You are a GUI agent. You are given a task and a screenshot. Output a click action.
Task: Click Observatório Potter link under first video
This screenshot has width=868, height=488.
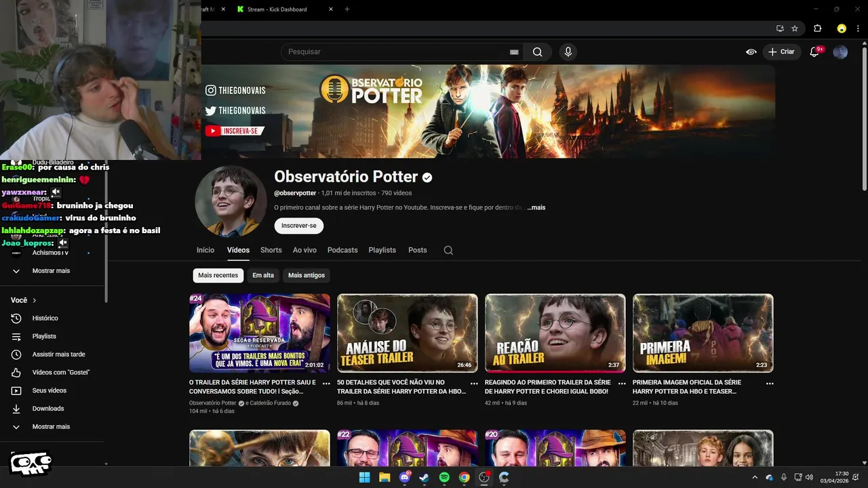click(x=212, y=403)
